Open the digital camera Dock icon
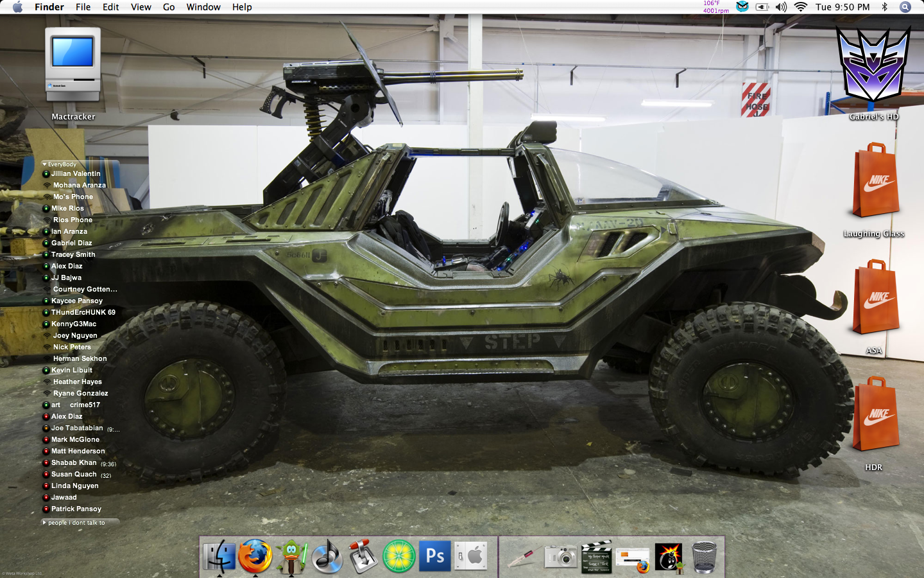Screen dimensions: 924x578 pyautogui.click(x=561, y=556)
